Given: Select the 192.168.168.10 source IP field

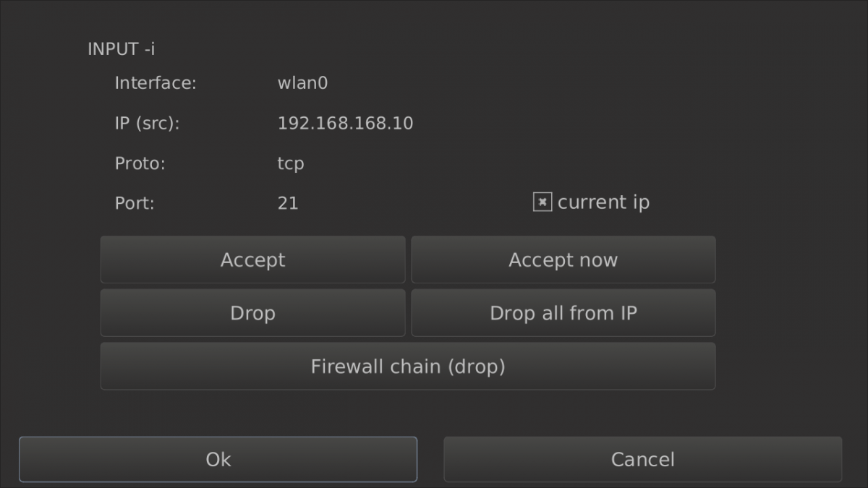Looking at the screenshot, I should (x=345, y=124).
